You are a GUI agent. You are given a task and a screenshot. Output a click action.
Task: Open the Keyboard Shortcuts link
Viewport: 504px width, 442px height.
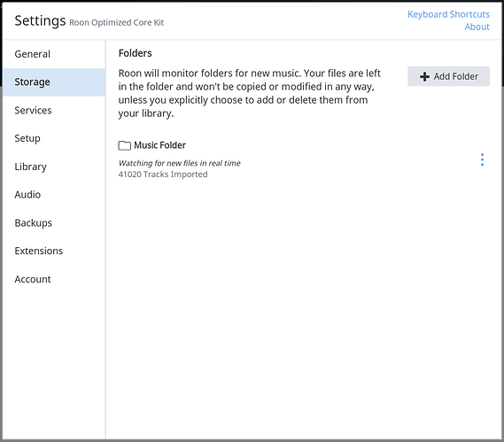448,14
